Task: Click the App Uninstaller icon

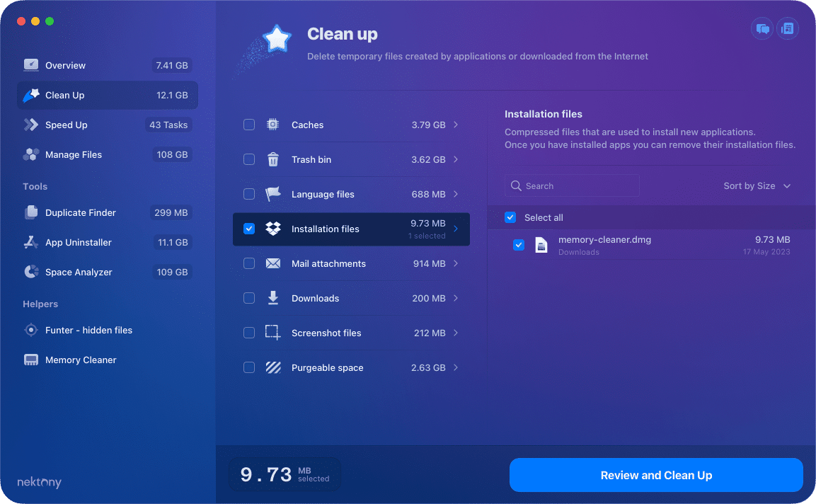Action: pos(30,242)
